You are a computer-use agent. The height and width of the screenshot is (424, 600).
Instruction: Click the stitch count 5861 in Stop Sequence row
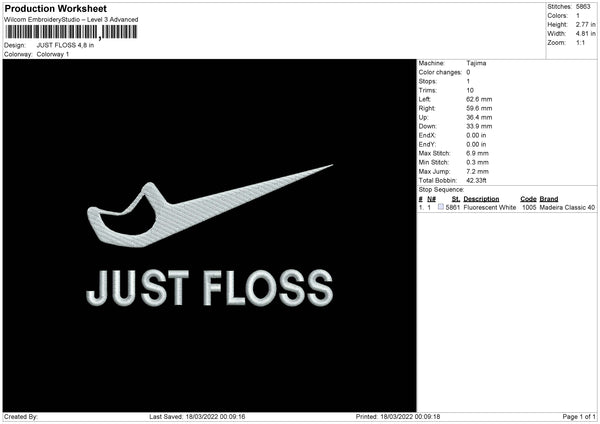point(453,207)
